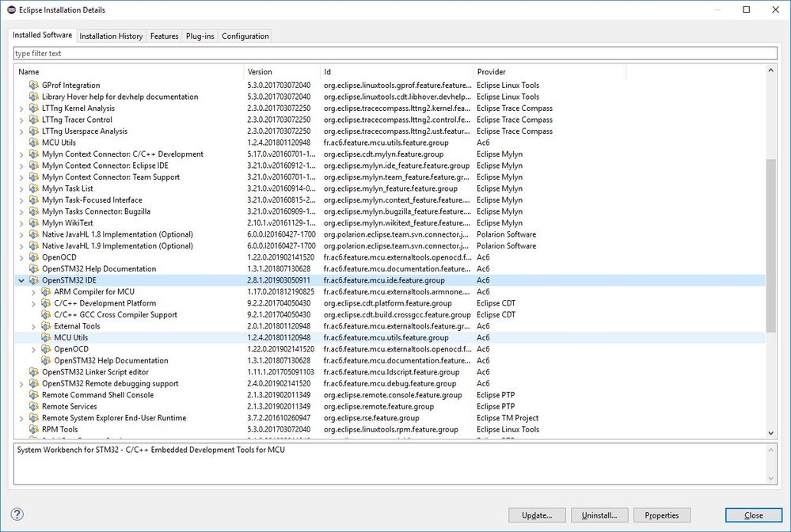Click the Remote Services feature icon
The width and height of the screenshot is (791, 532).
(x=34, y=406)
